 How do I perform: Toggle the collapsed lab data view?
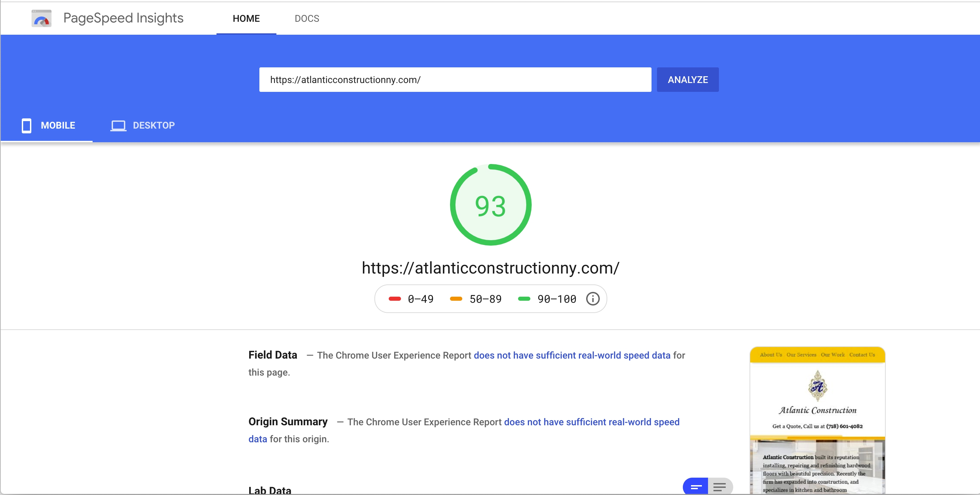695,486
